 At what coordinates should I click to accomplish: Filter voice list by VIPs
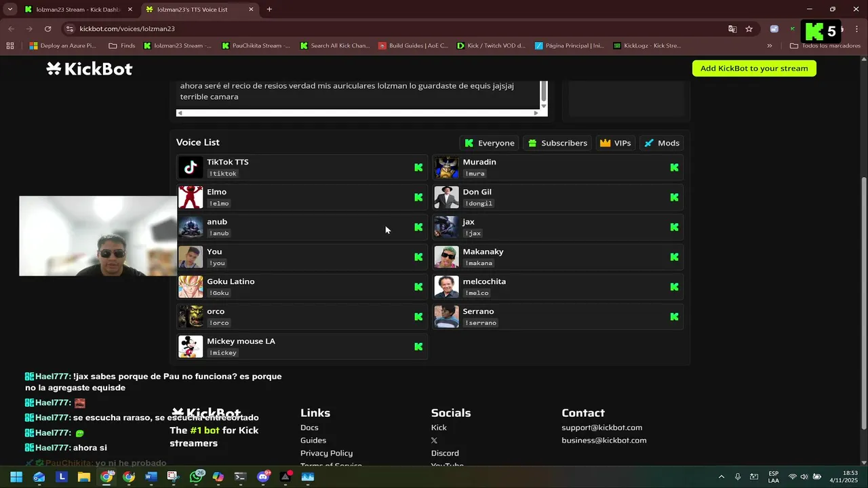[616, 143]
